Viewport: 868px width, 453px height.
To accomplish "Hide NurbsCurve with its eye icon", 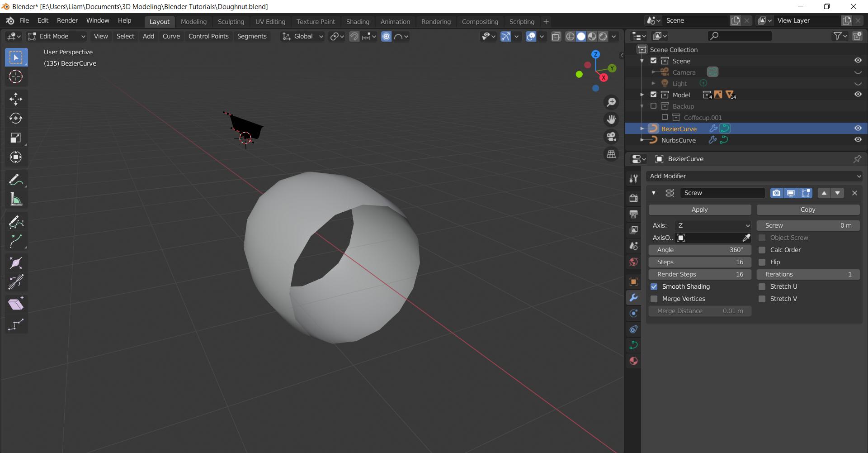I will 858,140.
